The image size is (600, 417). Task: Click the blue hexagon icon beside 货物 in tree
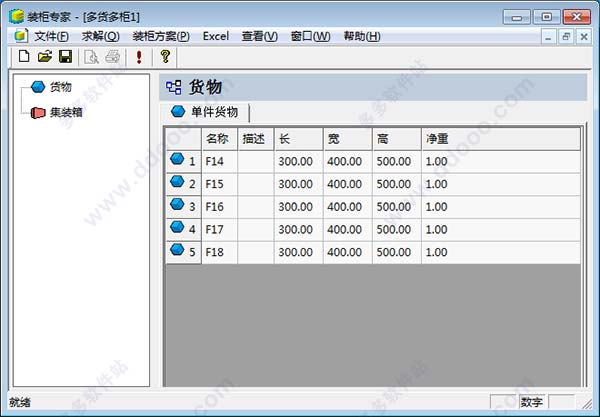[x=38, y=87]
